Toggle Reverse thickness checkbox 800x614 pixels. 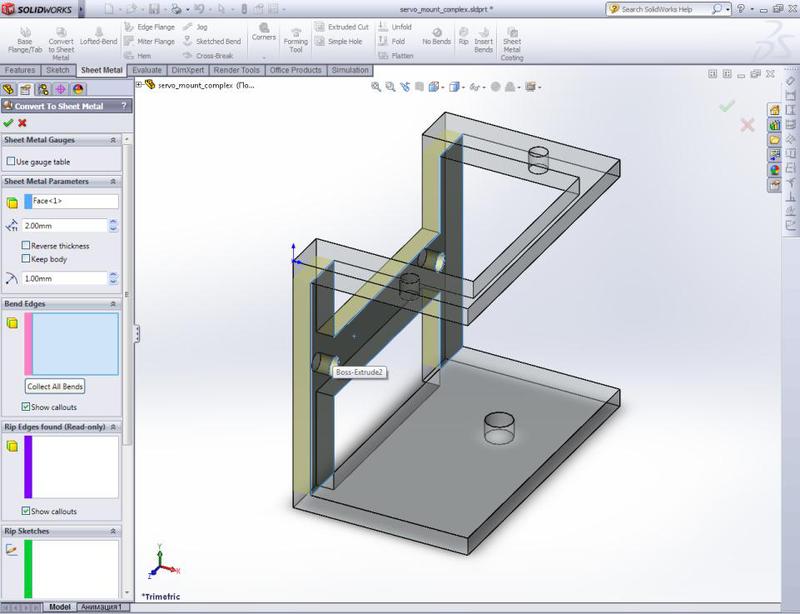pyautogui.click(x=26, y=245)
